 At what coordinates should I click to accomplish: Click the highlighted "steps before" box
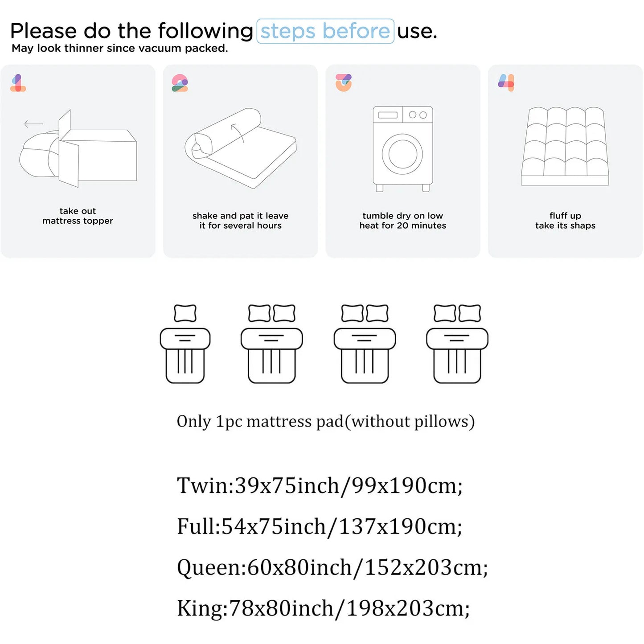(325, 31)
